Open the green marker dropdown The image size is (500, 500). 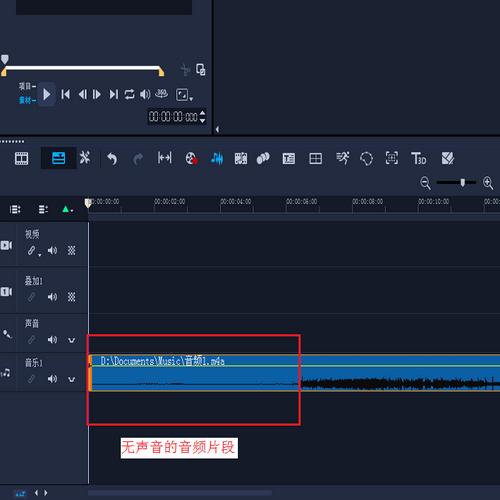pos(68,210)
